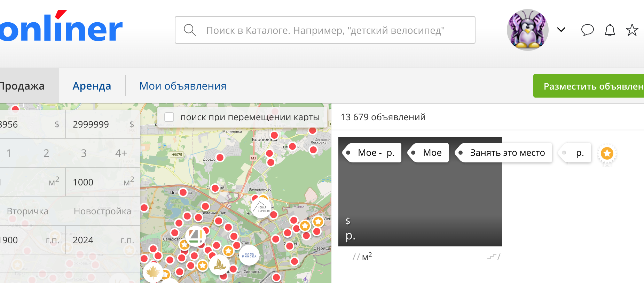Switch to the Аренда tab
The width and height of the screenshot is (644, 283).
point(92,86)
